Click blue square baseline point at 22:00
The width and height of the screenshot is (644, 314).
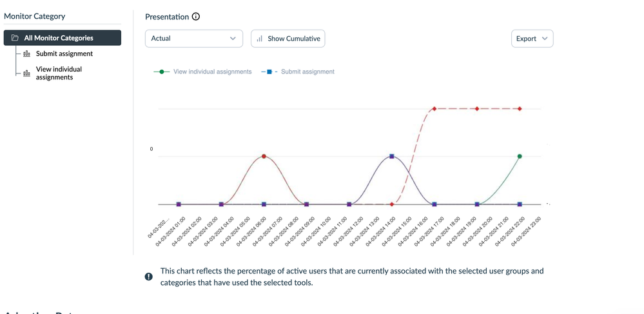520,204
